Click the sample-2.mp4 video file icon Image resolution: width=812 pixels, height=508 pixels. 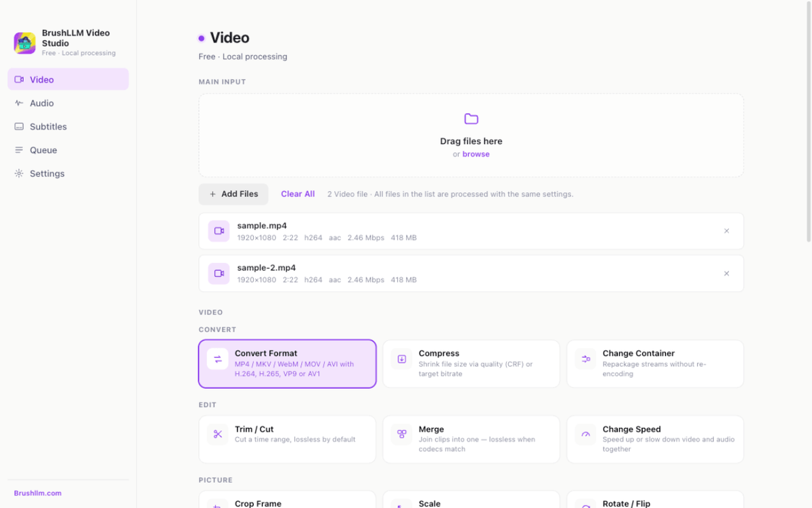click(x=219, y=274)
